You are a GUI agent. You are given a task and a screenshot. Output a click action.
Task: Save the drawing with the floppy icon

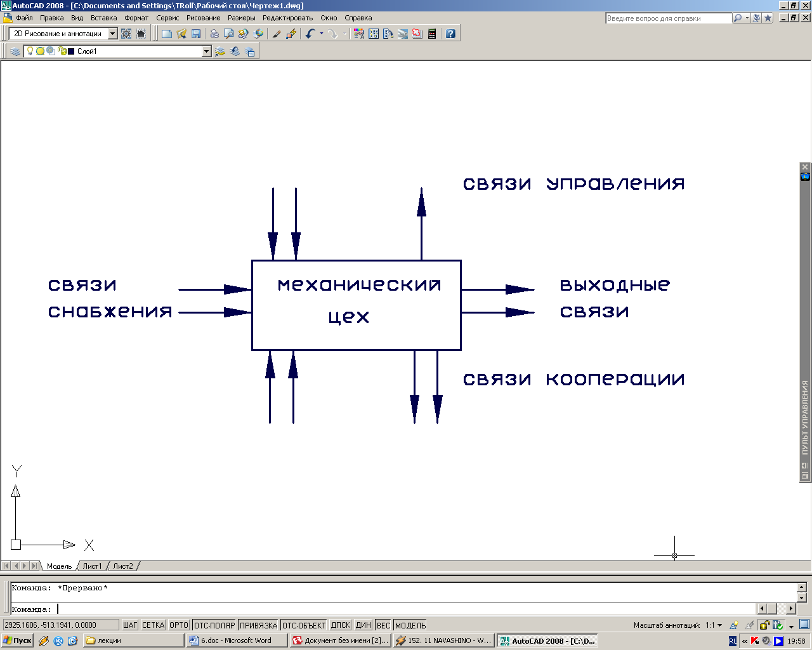point(196,34)
